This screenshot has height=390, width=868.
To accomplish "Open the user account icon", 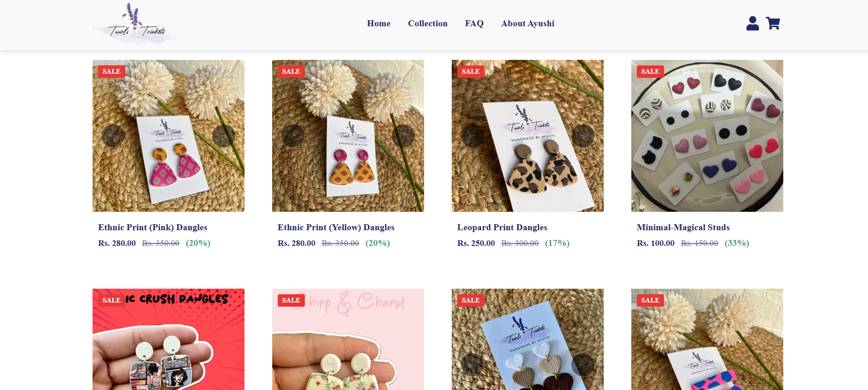I will tap(752, 23).
